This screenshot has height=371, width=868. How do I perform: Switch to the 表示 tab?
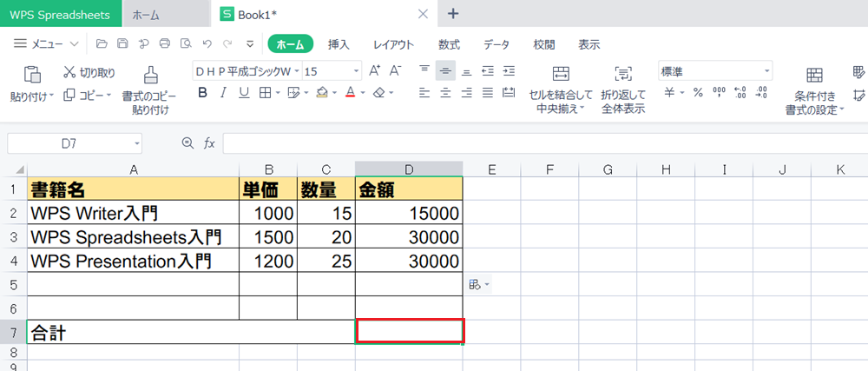click(x=589, y=45)
